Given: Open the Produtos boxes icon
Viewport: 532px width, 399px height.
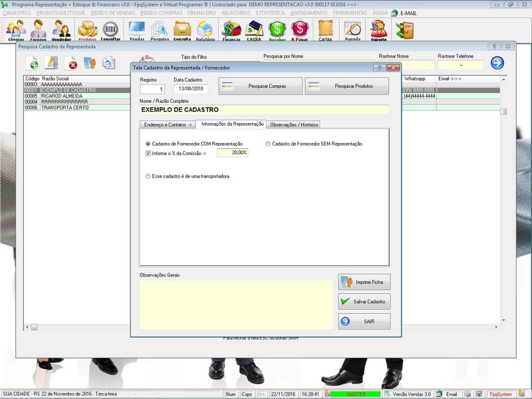Looking at the screenshot, I should coord(88,30).
